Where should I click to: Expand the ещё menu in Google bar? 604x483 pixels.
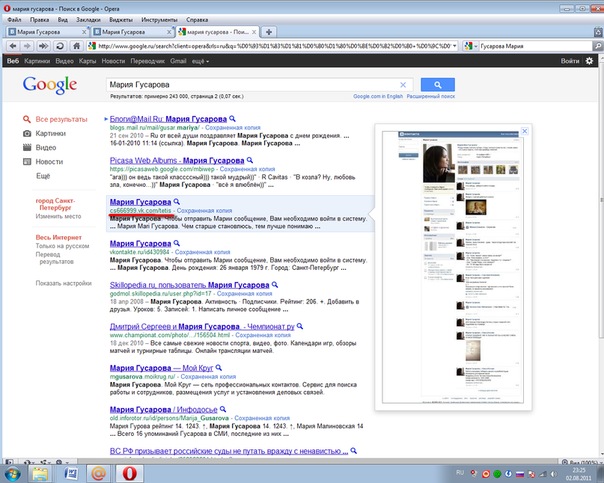pos(200,61)
